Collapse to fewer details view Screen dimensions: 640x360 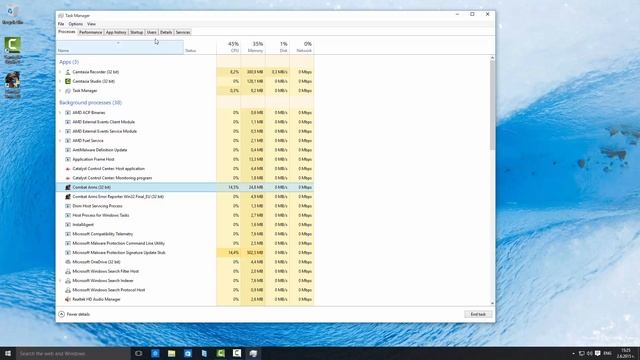(74, 314)
